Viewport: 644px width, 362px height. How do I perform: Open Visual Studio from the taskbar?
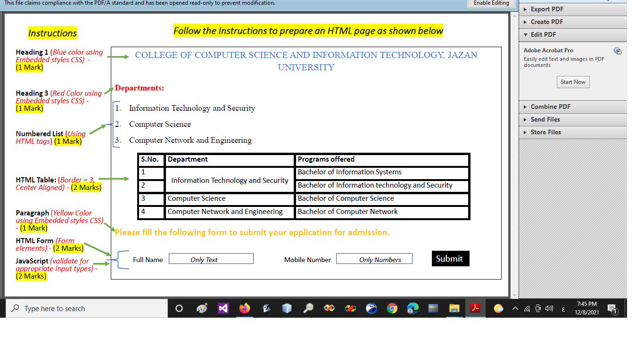[x=223, y=308]
